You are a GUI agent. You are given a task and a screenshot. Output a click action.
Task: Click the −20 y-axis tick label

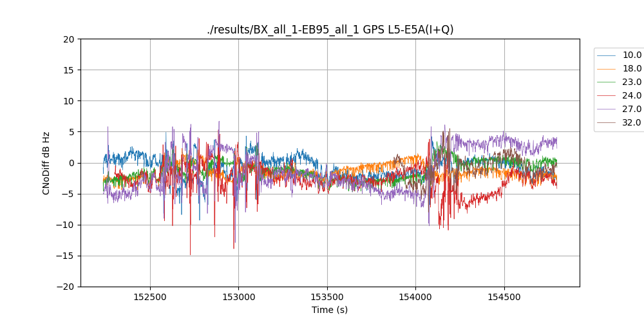point(67,287)
